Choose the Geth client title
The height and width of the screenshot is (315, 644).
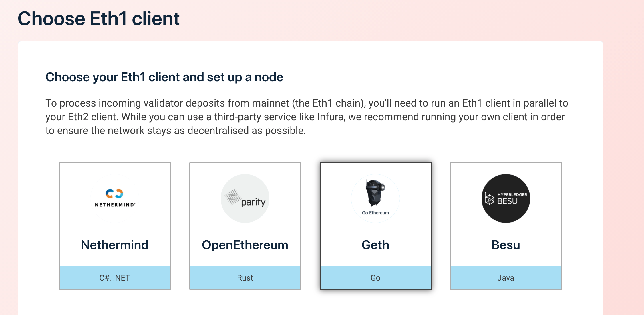[x=375, y=245]
